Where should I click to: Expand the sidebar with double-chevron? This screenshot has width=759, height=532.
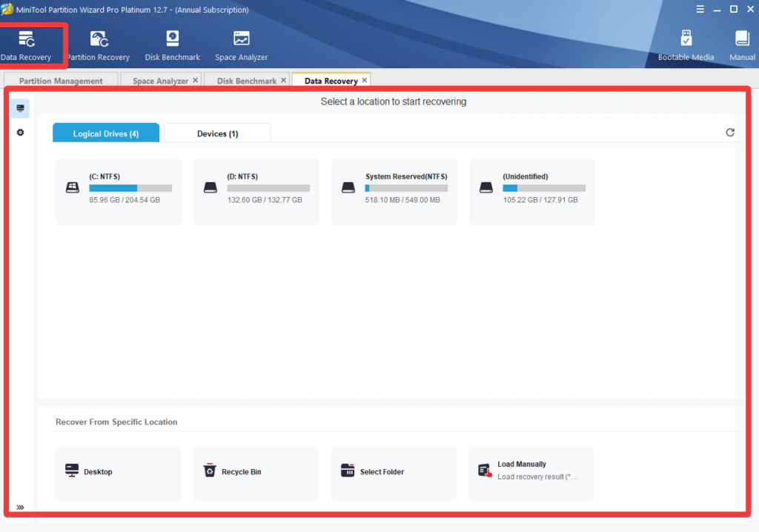20,508
